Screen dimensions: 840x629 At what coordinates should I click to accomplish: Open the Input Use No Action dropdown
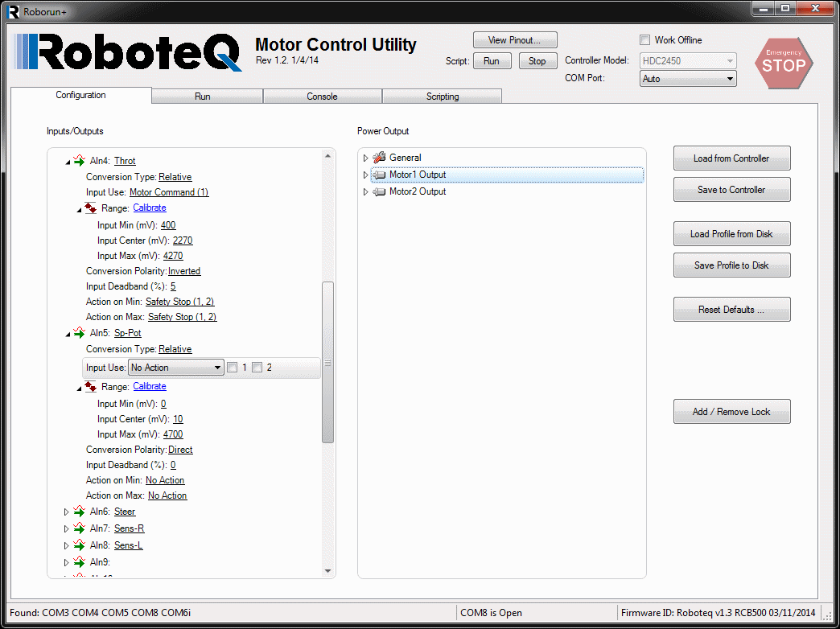pos(175,368)
